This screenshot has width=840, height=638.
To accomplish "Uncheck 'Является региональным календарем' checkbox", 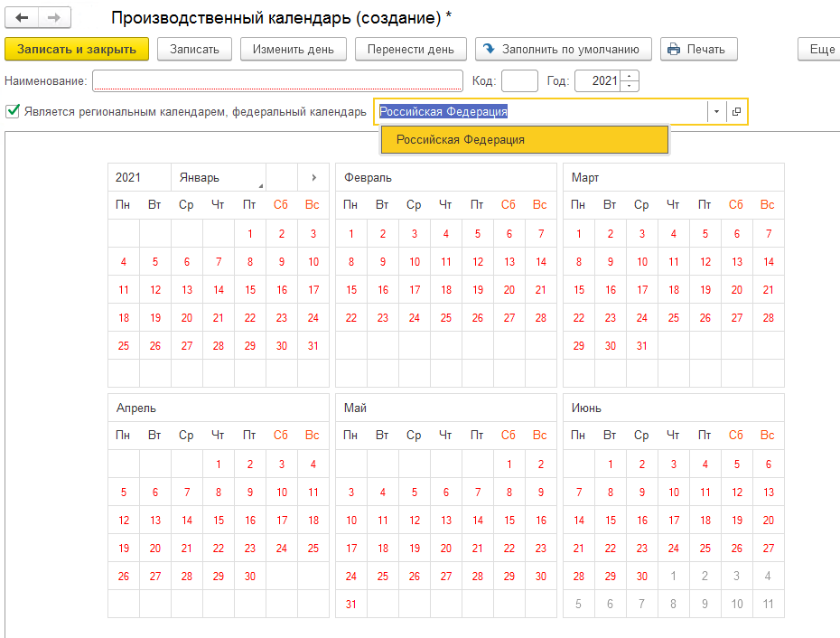I will [x=13, y=111].
